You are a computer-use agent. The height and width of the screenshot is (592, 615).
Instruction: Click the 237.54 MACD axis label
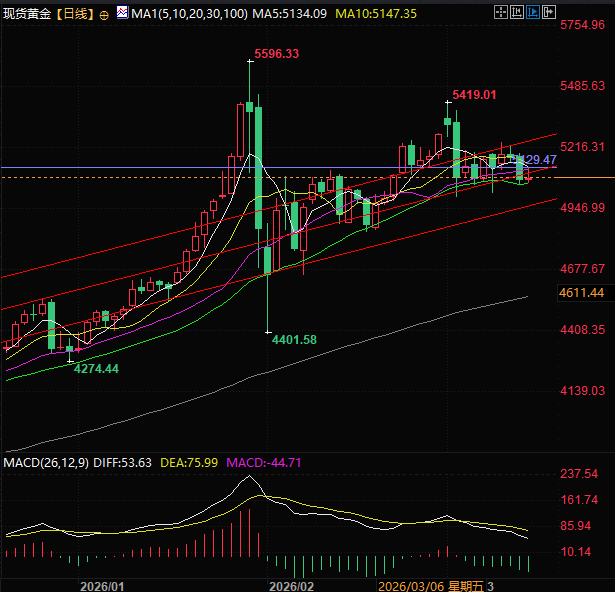(579, 474)
